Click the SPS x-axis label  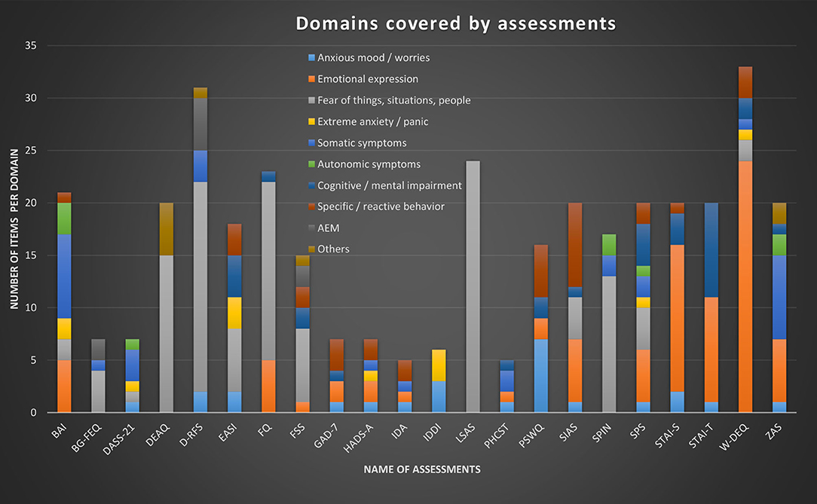pyautogui.click(x=638, y=431)
